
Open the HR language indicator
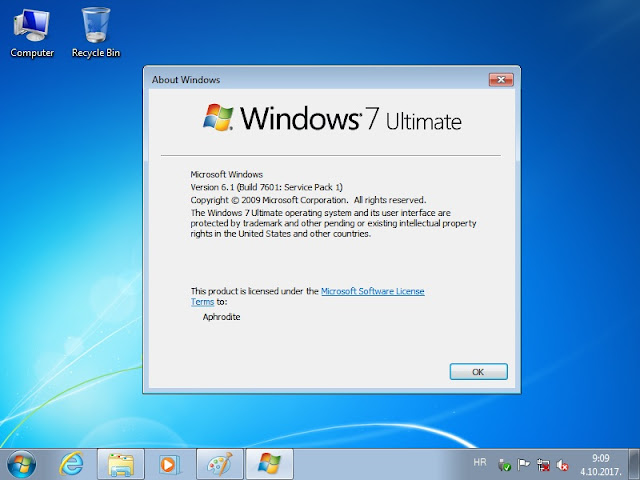click(480, 462)
